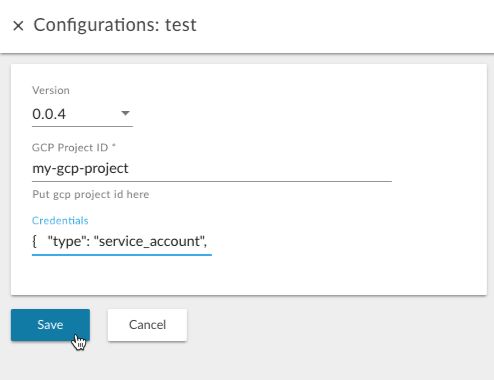Save the configuration
Image resolution: width=494 pixels, height=380 pixels.
coord(50,325)
